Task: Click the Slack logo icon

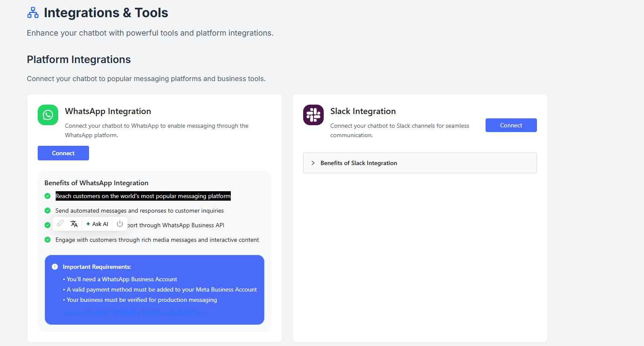Action: coord(313,114)
